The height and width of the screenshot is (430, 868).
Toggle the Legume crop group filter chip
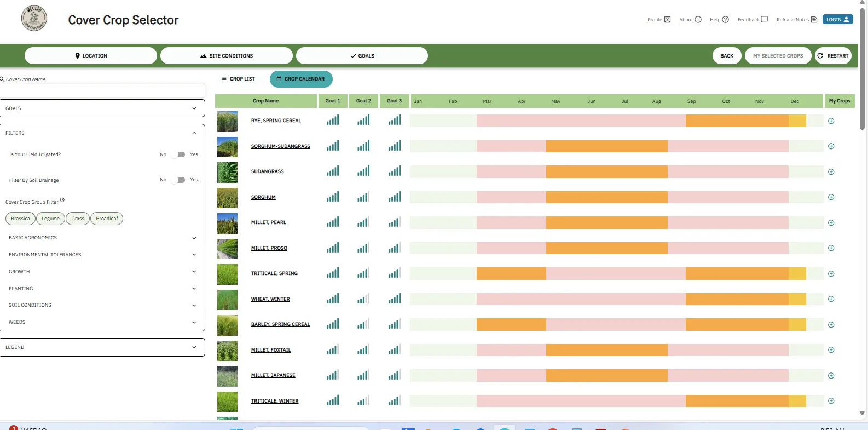(50, 219)
